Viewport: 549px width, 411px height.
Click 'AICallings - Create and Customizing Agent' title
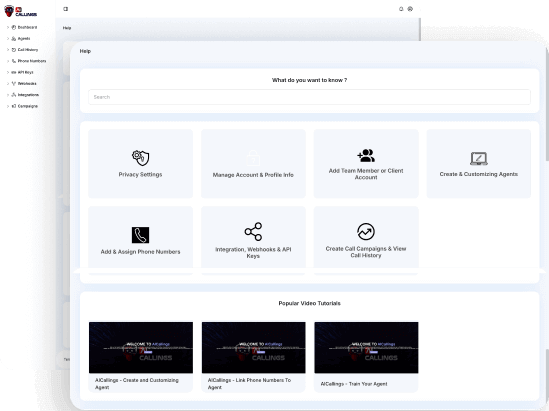click(x=137, y=384)
